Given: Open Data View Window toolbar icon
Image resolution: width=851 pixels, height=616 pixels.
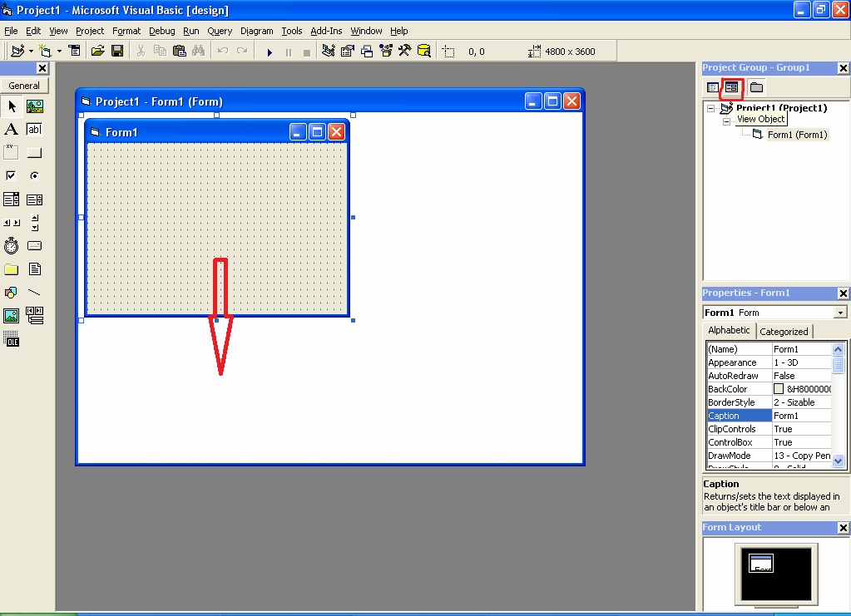Looking at the screenshot, I should [x=424, y=51].
